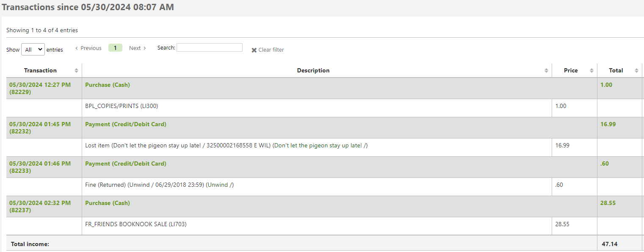Click the Transaction column header
The width and height of the screenshot is (644, 252).
[x=40, y=71]
